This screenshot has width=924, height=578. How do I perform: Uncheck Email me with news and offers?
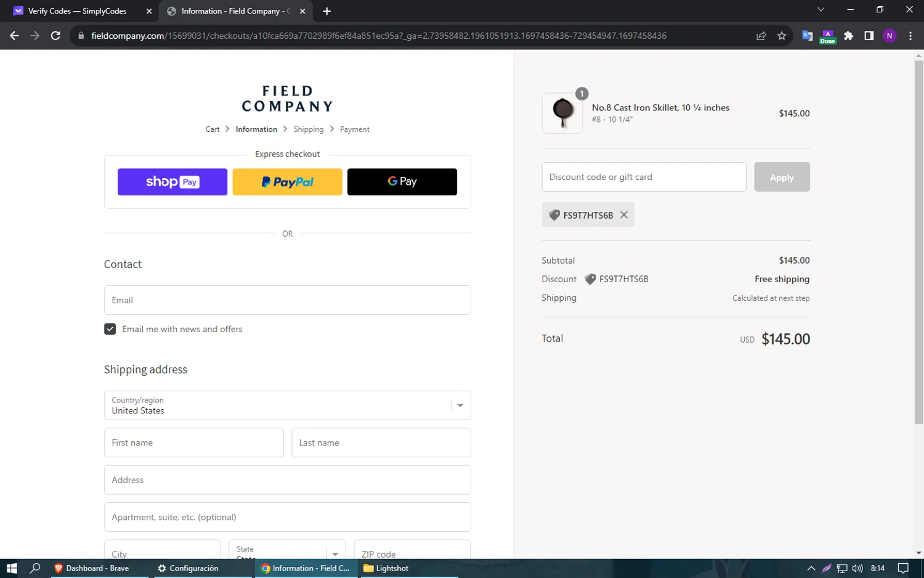tap(110, 329)
